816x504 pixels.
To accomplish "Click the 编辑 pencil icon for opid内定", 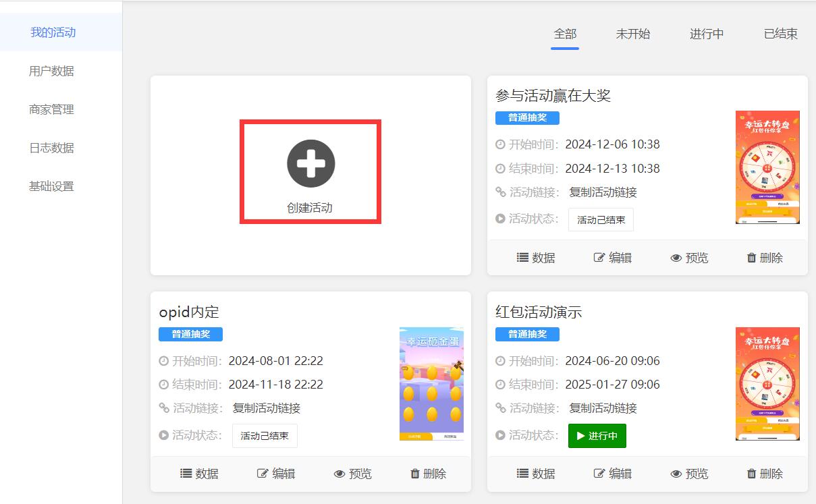I will pos(262,473).
